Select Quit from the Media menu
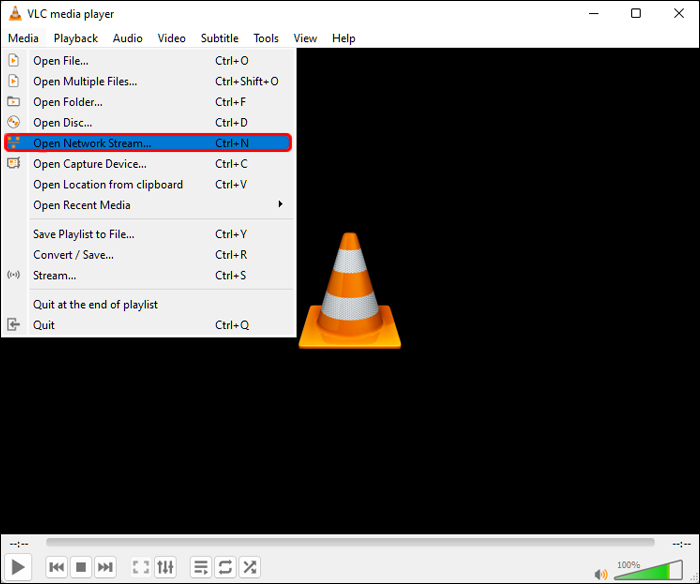Viewport: 700px width, 584px height. (x=149, y=325)
